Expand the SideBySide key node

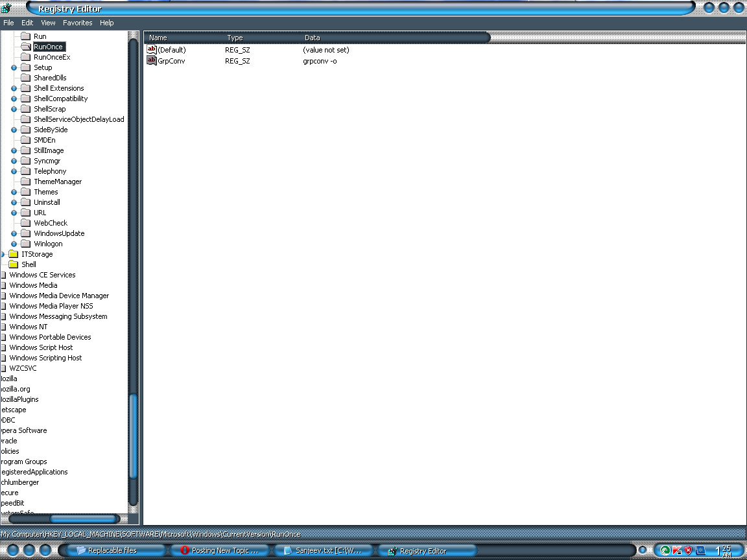14,130
